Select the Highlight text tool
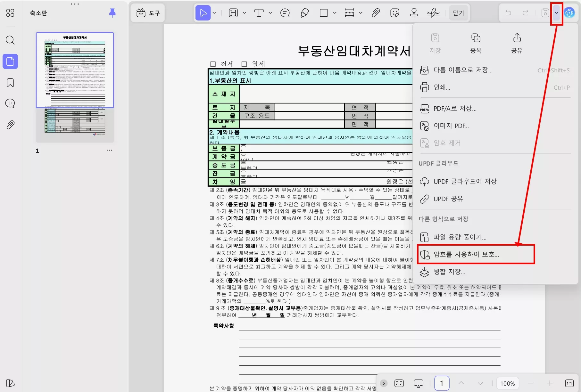581x392 pixels. 234,13
